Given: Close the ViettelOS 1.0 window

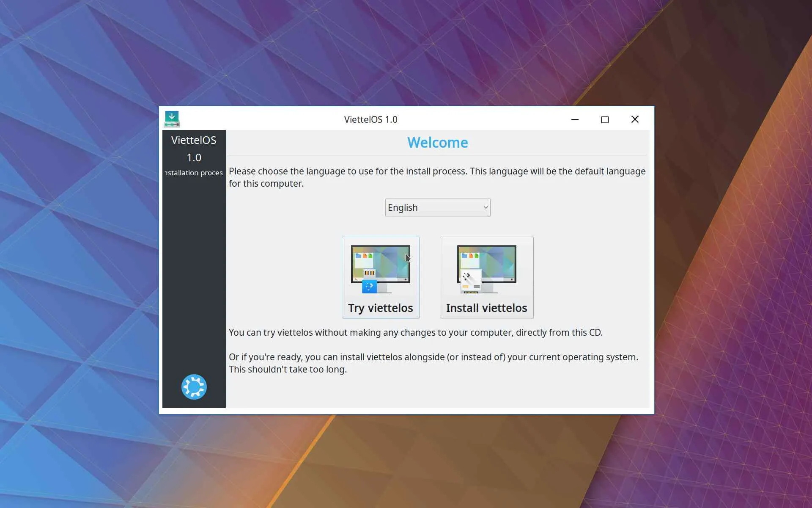Looking at the screenshot, I should pos(634,119).
